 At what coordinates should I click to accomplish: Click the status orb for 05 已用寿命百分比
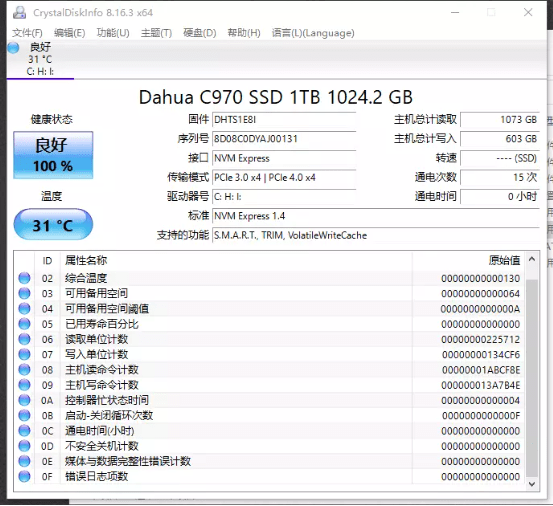coord(24,324)
